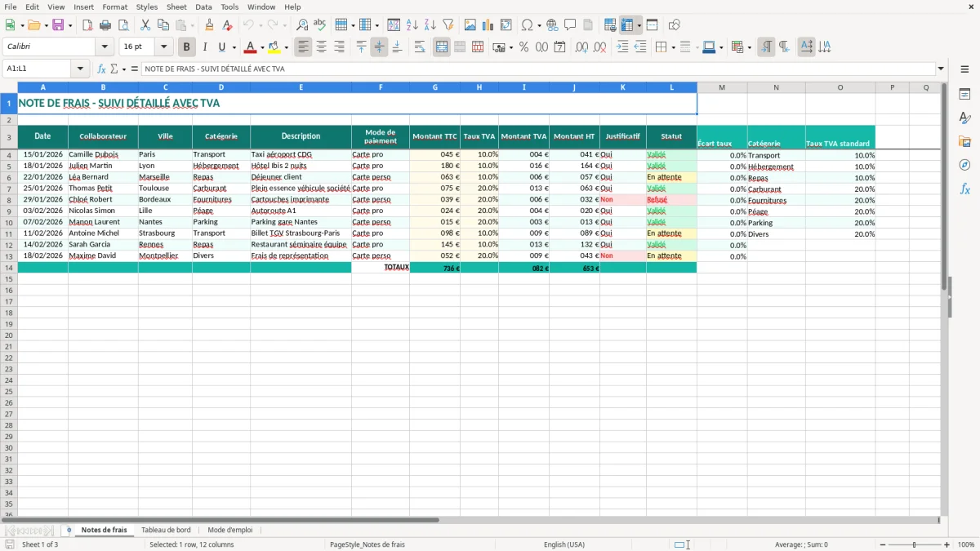Insert a chart
Screen dimensions: 980x551
point(488,25)
